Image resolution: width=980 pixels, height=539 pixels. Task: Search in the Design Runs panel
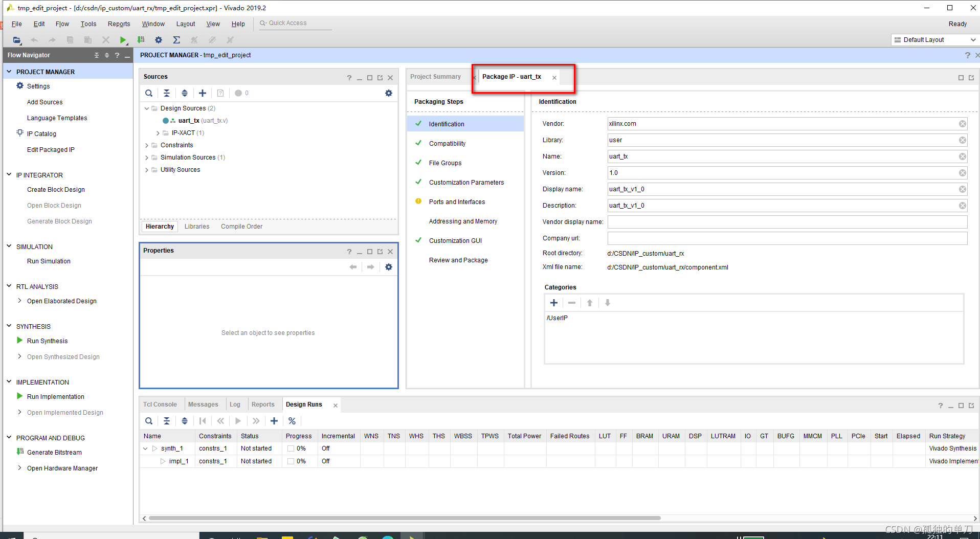(x=149, y=421)
